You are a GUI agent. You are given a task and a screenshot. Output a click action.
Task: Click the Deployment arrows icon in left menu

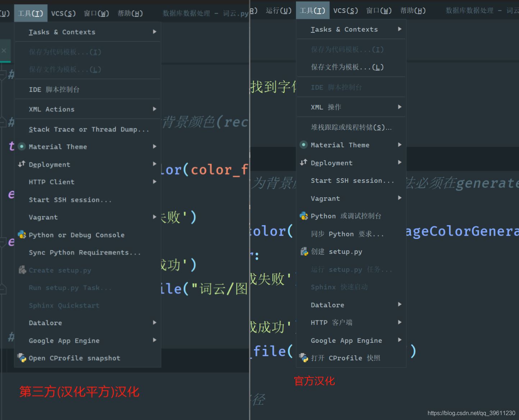point(22,164)
